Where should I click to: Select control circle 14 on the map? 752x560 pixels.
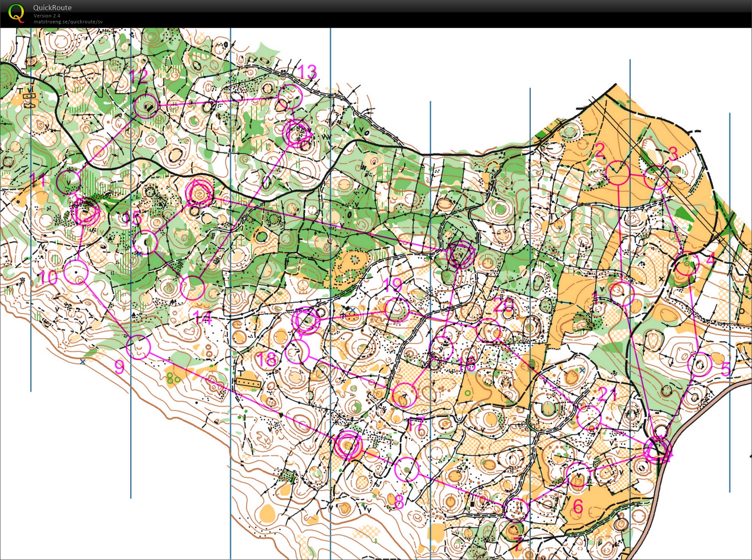click(x=192, y=288)
